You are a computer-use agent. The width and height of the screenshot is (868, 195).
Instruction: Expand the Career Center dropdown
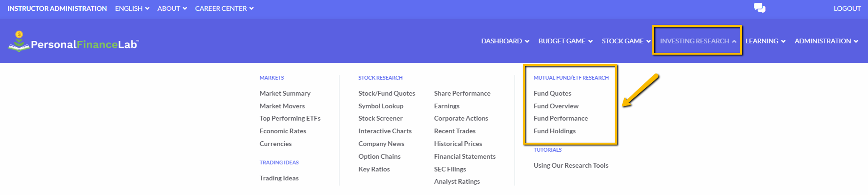tap(224, 8)
